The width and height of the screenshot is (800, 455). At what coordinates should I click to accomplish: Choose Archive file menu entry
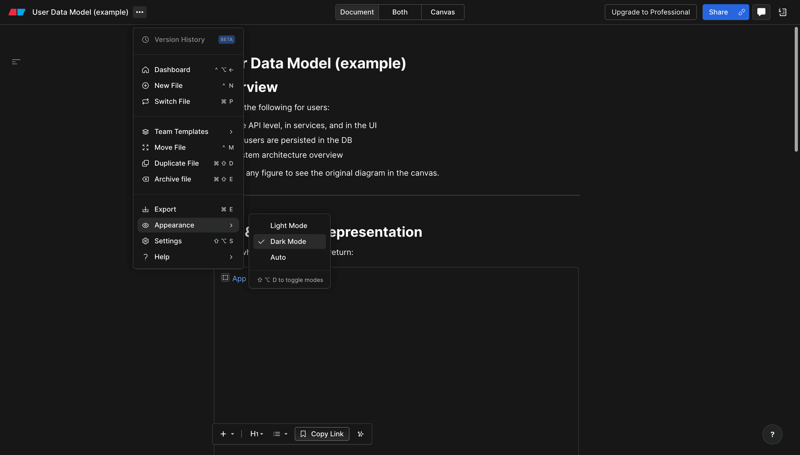188,179
